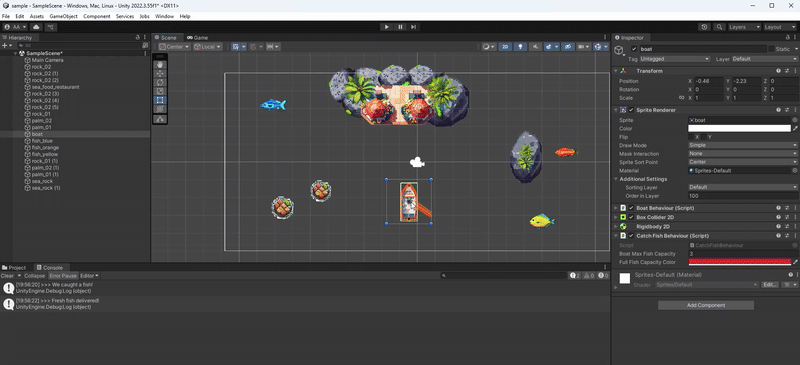
Task: Toggle scene Gizmos icon
Action: pos(599,46)
